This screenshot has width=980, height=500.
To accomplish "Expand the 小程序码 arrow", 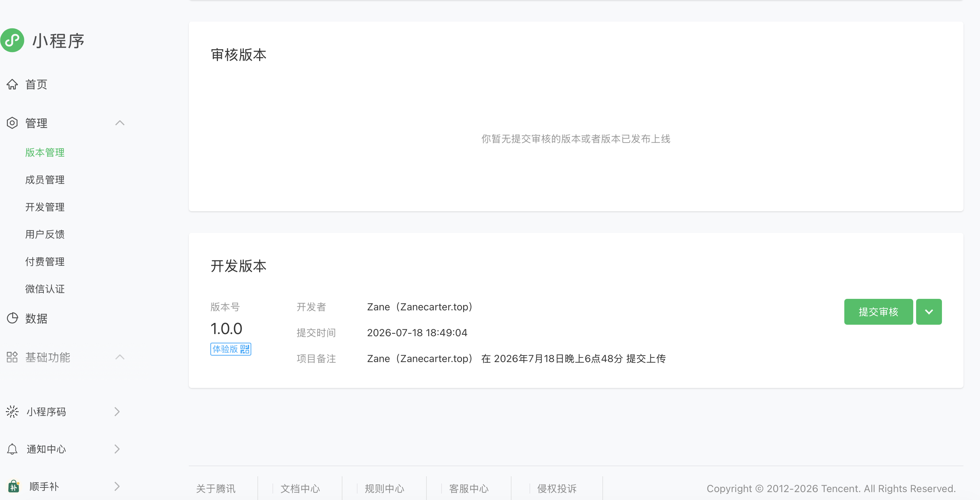I will [117, 411].
